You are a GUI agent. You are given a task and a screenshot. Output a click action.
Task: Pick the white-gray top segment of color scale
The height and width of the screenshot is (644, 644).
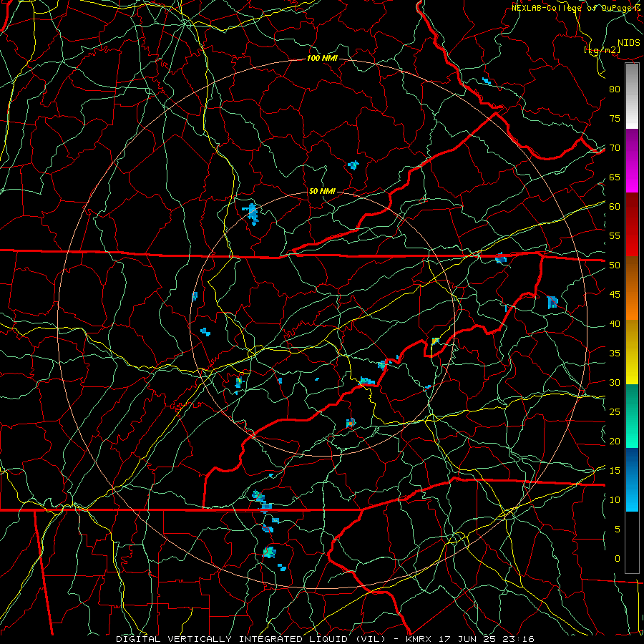click(x=632, y=96)
